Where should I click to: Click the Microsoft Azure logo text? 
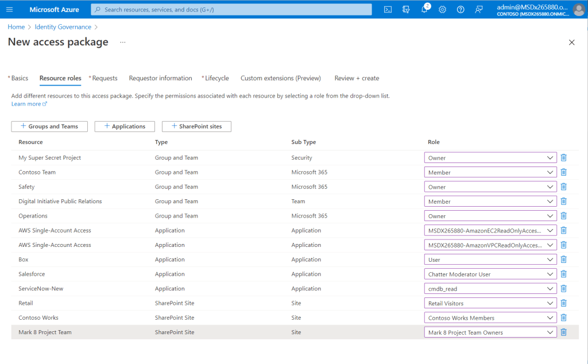click(55, 9)
